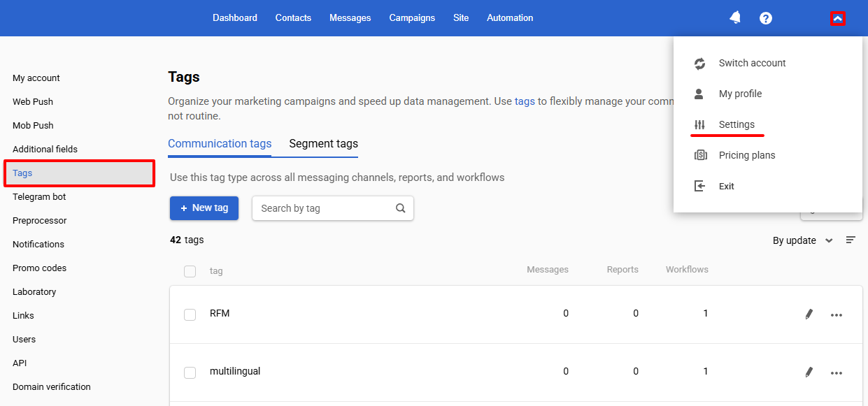The image size is (868, 406).
Task: Open the Messages menu
Action: [350, 18]
